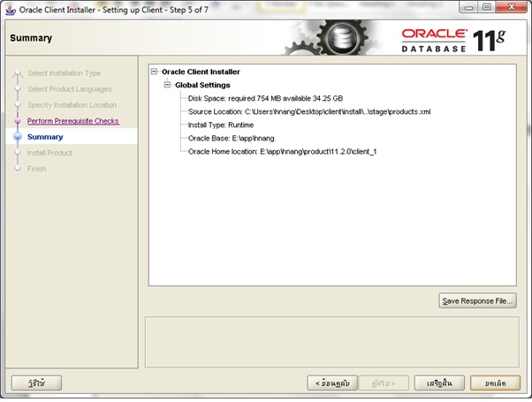This screenshot has width=532, height=402.
Task: Click the Select Installation Type step
Action: point(65,73)
